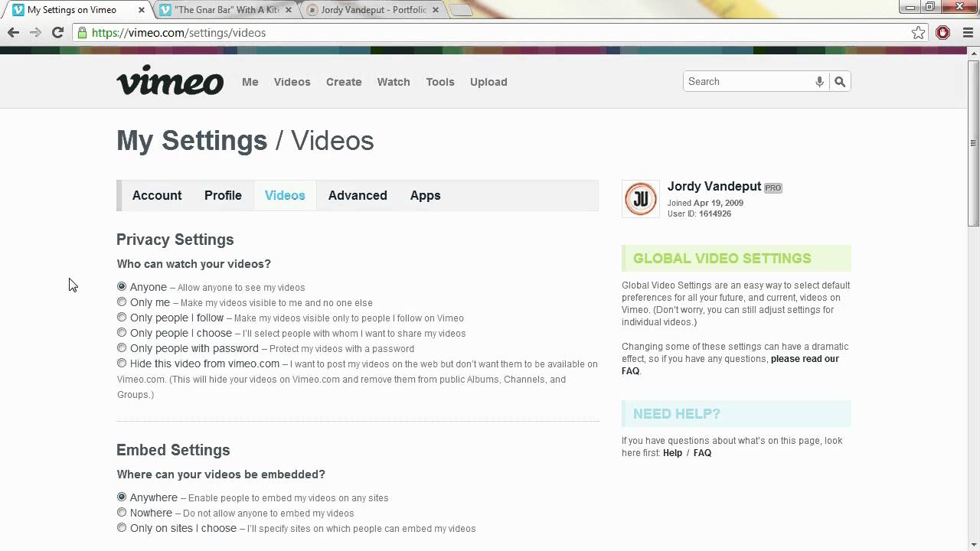Open the Advanced settings tab
980x551 pixels.
coord(358,195)
